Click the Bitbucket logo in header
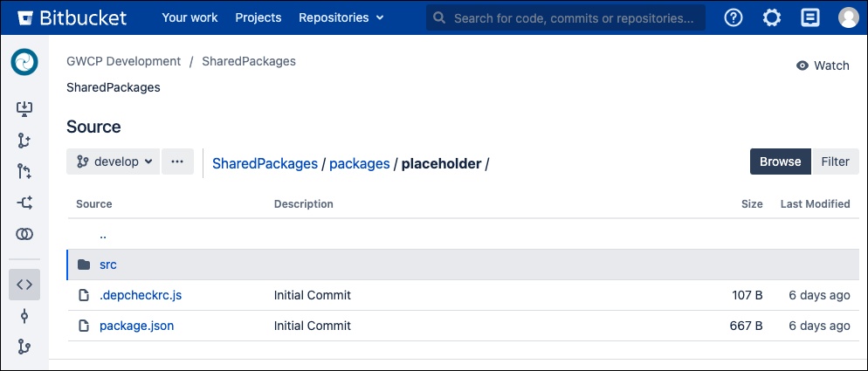Screen dimensions: 868x371 click(x=72, y=17)
